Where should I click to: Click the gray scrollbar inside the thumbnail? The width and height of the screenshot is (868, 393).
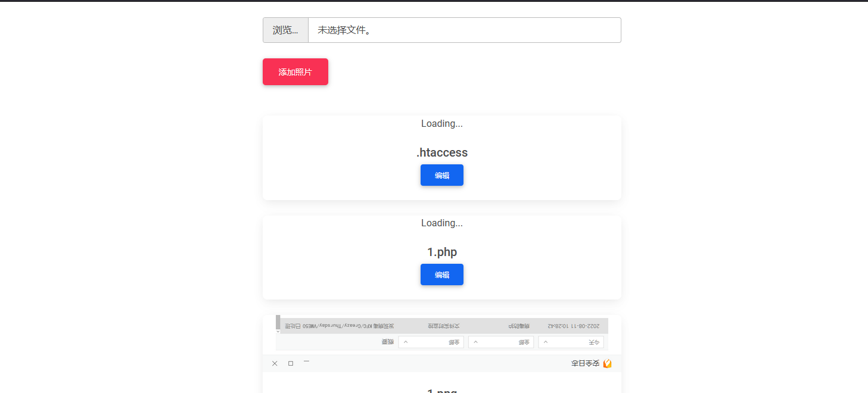(x=278, y=323)
